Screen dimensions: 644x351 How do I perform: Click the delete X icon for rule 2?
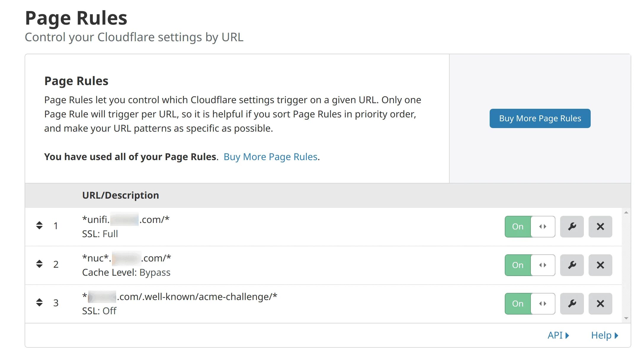coord(601,264)
